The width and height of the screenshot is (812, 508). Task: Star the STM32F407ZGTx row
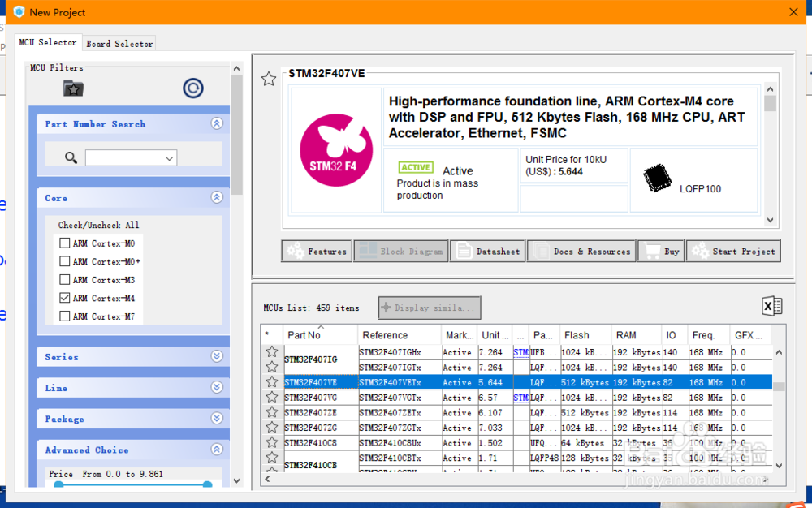coord(272,428)
